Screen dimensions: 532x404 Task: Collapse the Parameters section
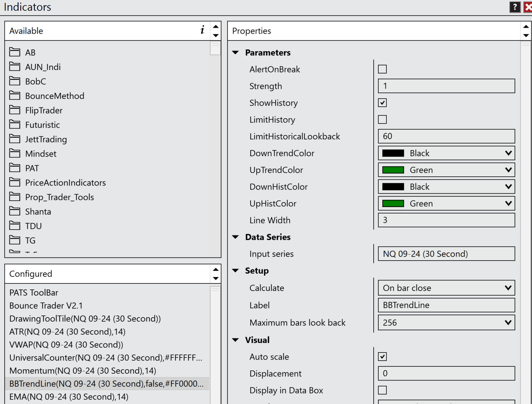point(236,53)
